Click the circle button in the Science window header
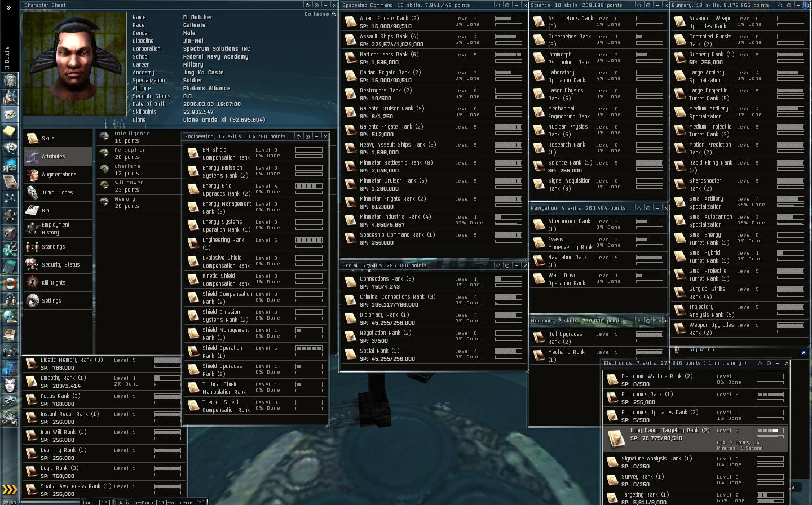The width and height of the screenshot is (812, 505). click(647, 5)
